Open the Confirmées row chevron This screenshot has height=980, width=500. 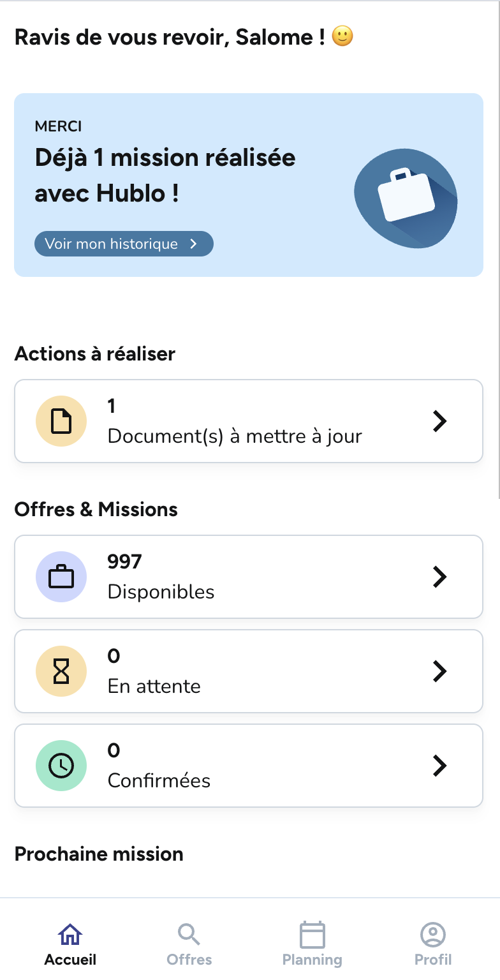[439, 766]
